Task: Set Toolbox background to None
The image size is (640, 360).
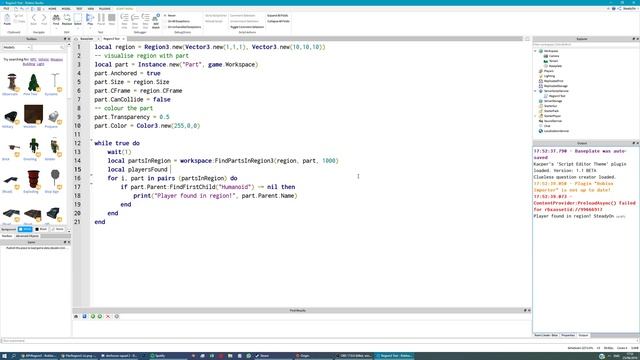Action: click(58, 229)
